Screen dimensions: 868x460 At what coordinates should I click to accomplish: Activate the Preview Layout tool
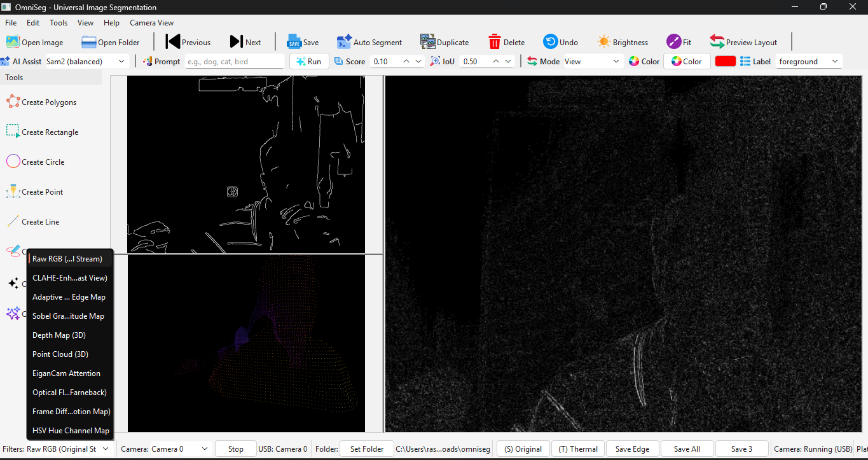[x=743, y=42]
